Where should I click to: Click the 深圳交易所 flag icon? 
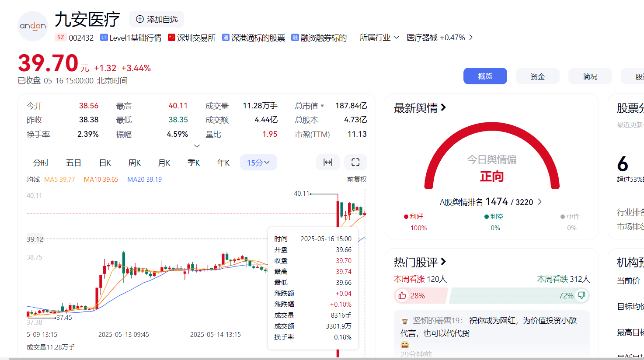tap(171, 38)
